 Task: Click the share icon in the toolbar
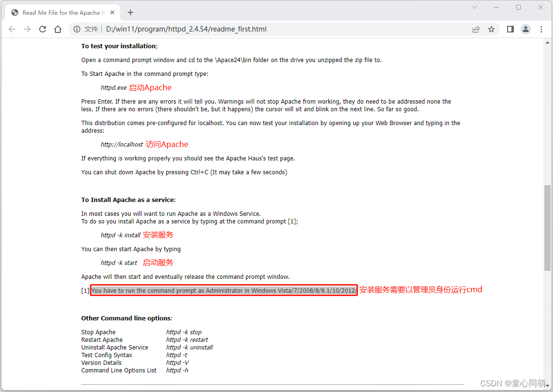tap(476, 29)
